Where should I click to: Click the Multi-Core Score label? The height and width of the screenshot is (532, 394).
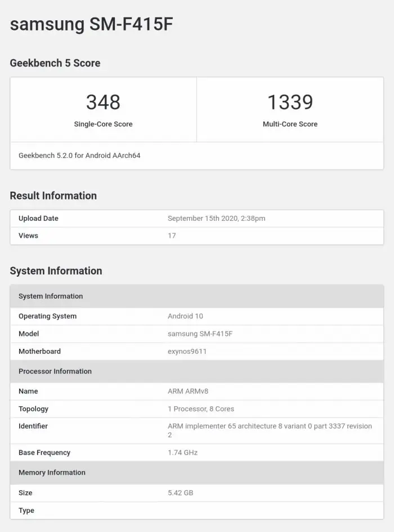point(290,124)
